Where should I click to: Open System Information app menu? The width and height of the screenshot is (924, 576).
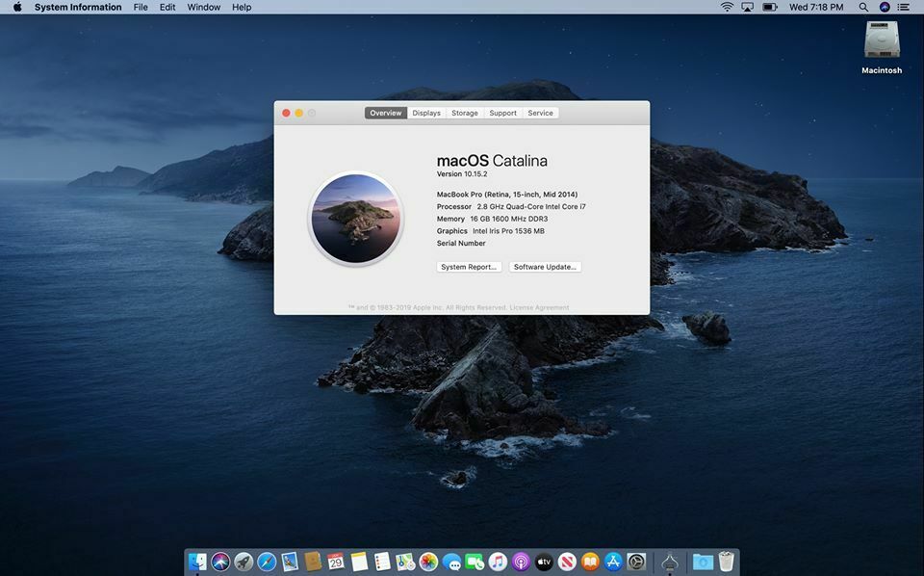click(x=78, y=7)
